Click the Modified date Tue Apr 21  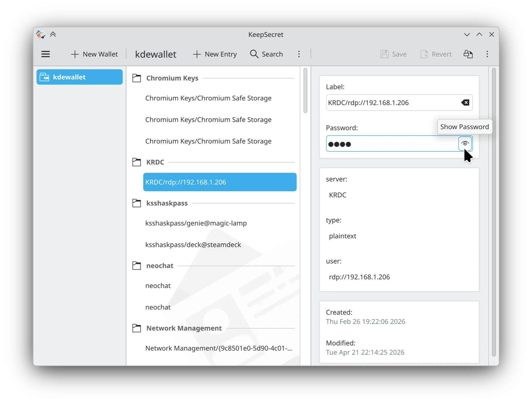(x=365, y=352)
